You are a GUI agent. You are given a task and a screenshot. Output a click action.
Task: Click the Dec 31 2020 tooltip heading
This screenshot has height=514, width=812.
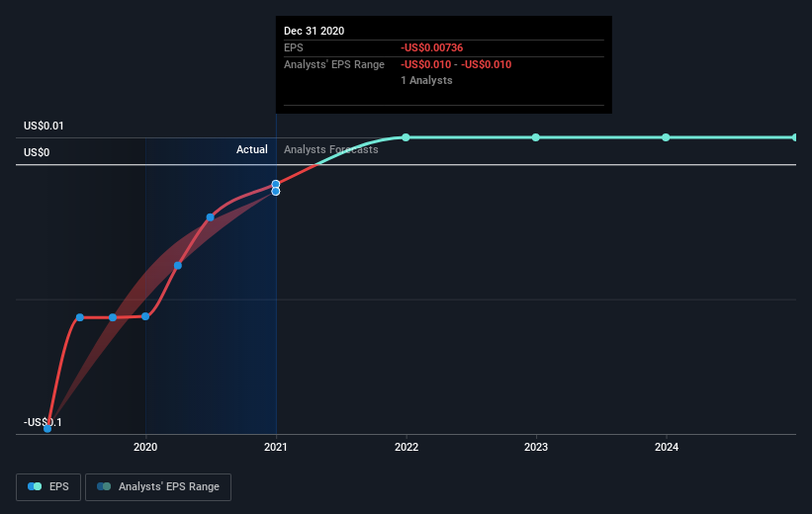[x=314, y=31]
